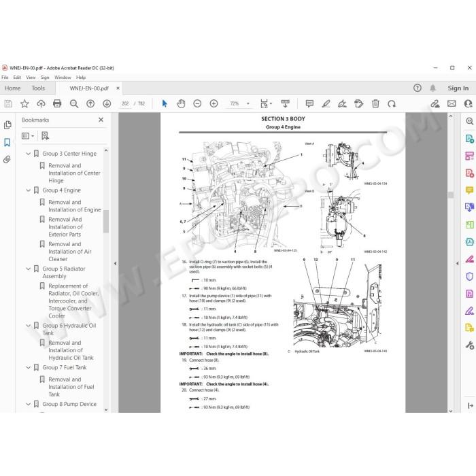This screenshot has height=476, width=476.
Task: Open the Sign menu
Action: pyautogui.click(x=45, y=78)
